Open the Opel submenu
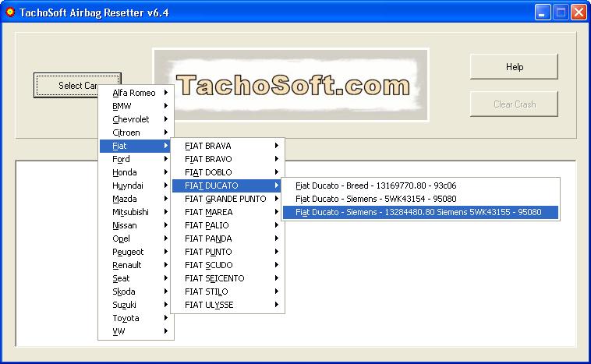Image resolution: width=591 pixels, height=364 pixels. [135, 239]
